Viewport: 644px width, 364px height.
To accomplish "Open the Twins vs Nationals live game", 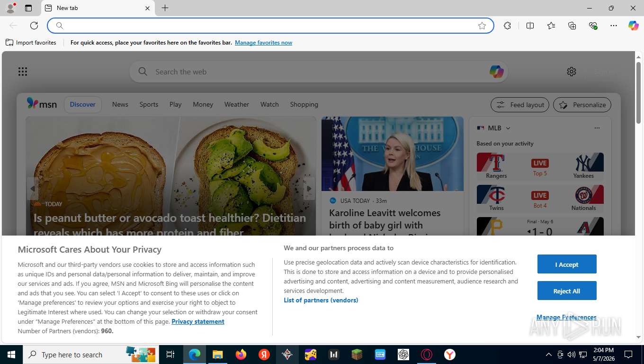I will (x=540, y=199).
